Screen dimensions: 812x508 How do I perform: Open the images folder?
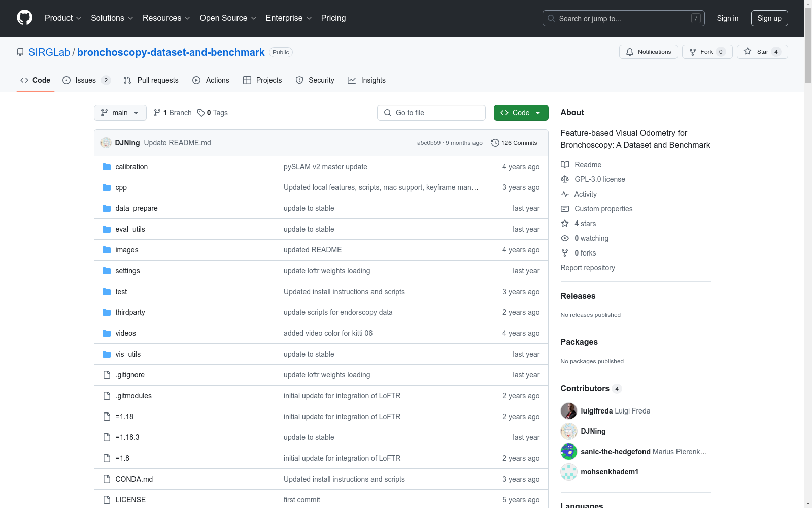click(127, 250)
